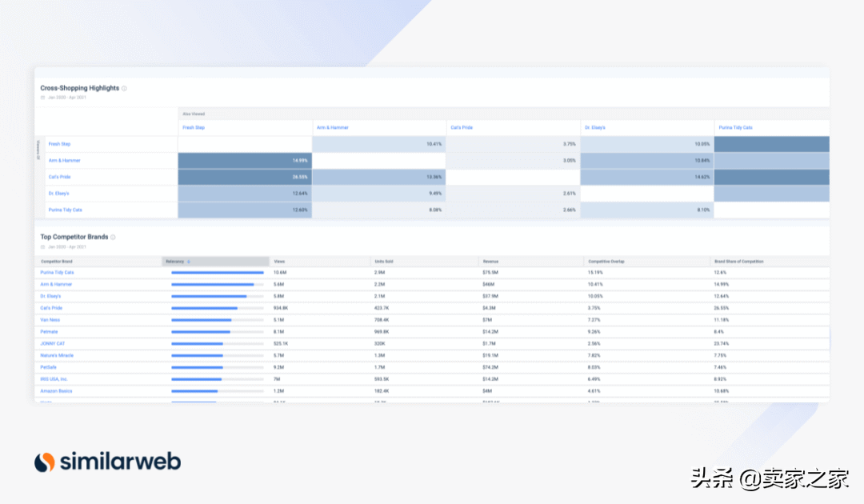Open Purina Tidy Cats in the competitor table
The width and height of the screenshot is (864, 504).
(x=57, y=273)
